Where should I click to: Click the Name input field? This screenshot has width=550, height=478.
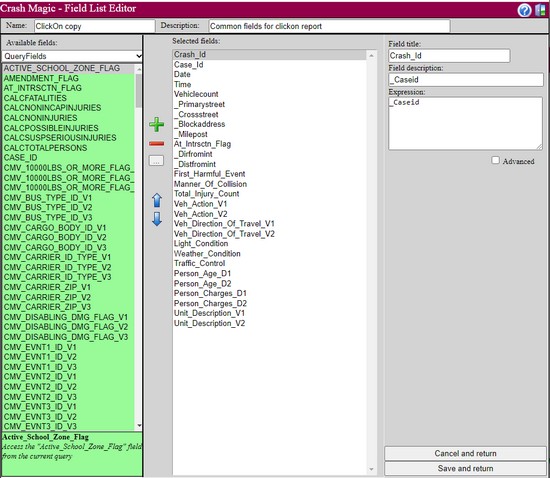click(x=94, y=26)
